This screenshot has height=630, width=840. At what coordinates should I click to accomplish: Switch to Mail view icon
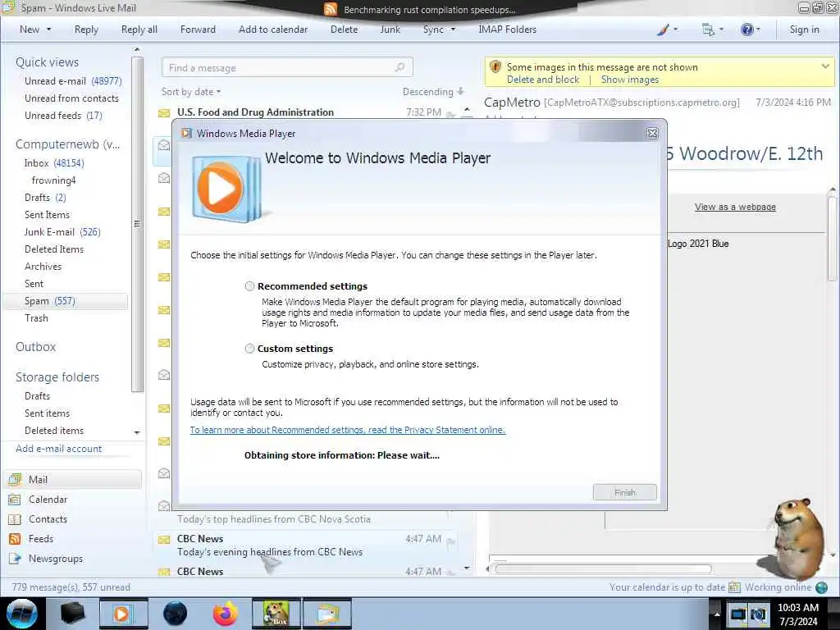(x=15, y=479)
